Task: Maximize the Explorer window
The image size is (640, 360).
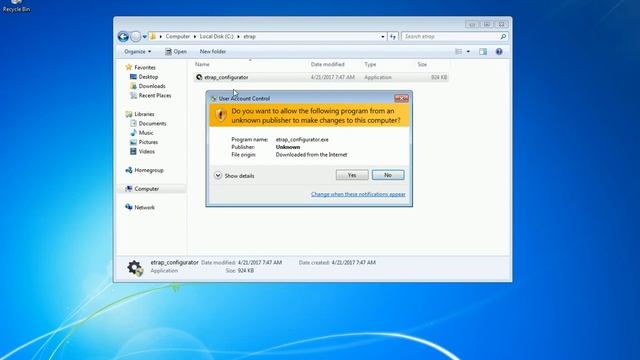Action: pos(487,24)
